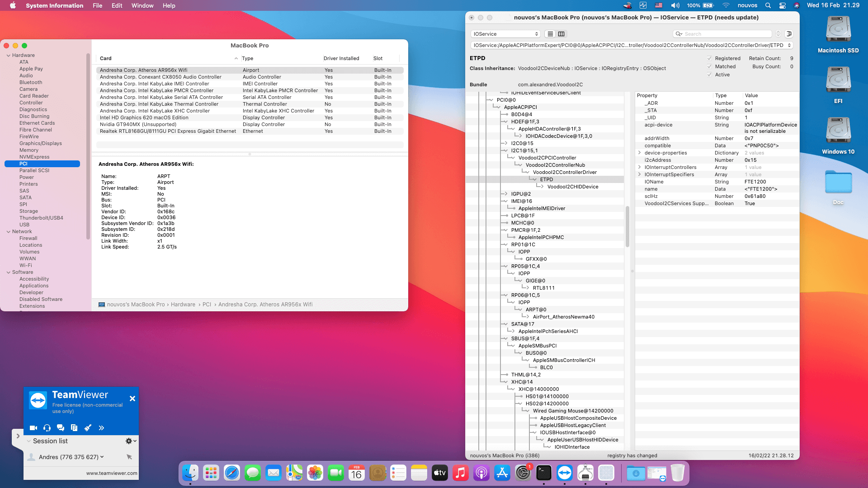Collapse the Hardware section in sidebar

coord(9,55)
